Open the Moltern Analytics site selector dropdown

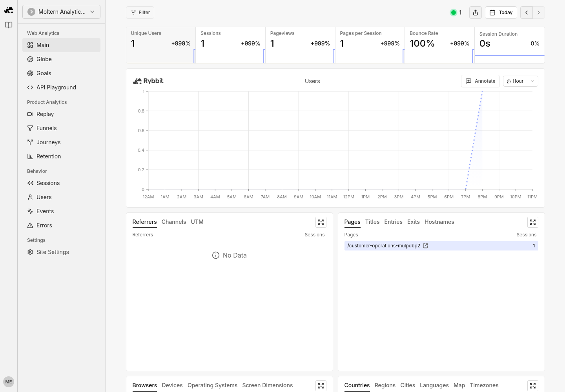click(61, 12)
